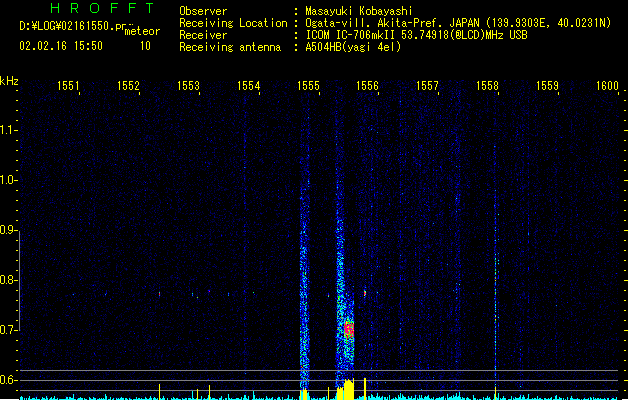This screenshot has width=629, height=400.
Task: Click the 1.0 kHz frequency axis label
Action: (x=8, y=180)
